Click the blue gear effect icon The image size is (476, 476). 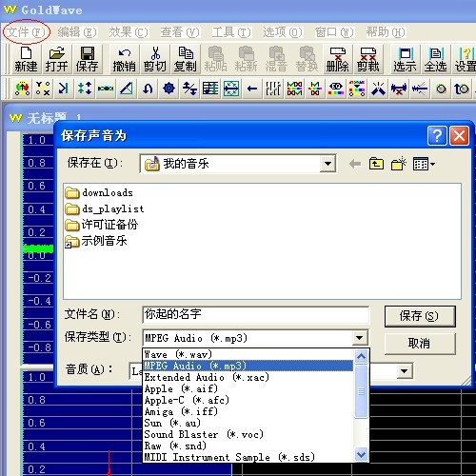click(x=169, y=89)
